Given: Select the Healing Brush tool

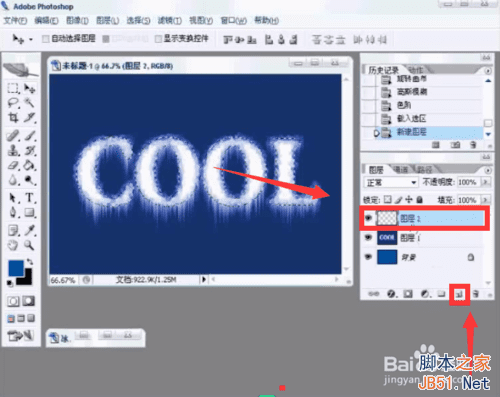Looking at the screenshot, I should pyautogui.click(x=13, y=136).
